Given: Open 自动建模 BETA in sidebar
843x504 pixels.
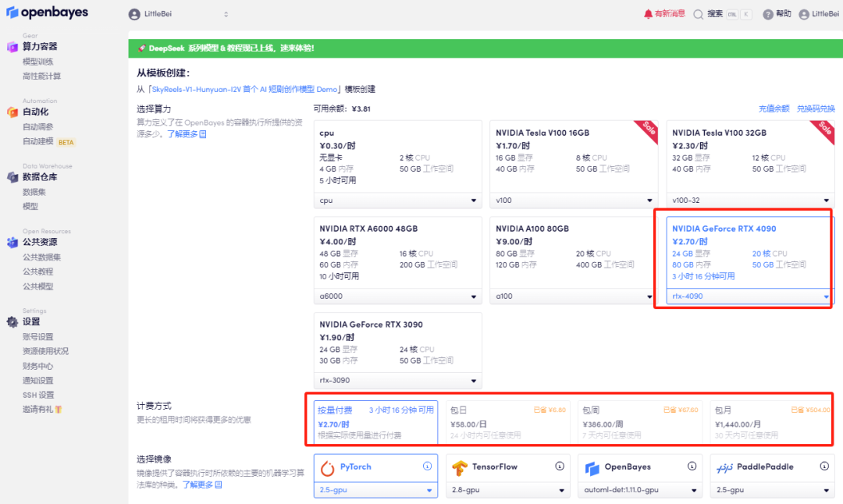Looking at the screenshot, I should click(48, 141).
